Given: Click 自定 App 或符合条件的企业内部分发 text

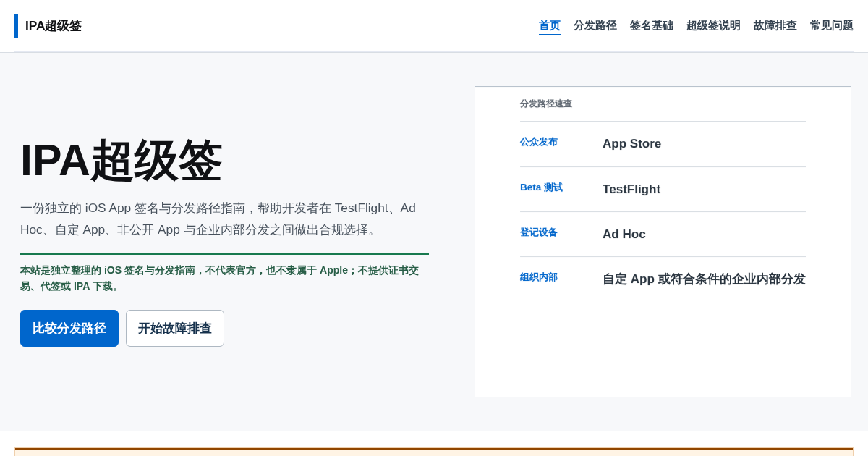Looking at the screenshot, I should [704, 279].
